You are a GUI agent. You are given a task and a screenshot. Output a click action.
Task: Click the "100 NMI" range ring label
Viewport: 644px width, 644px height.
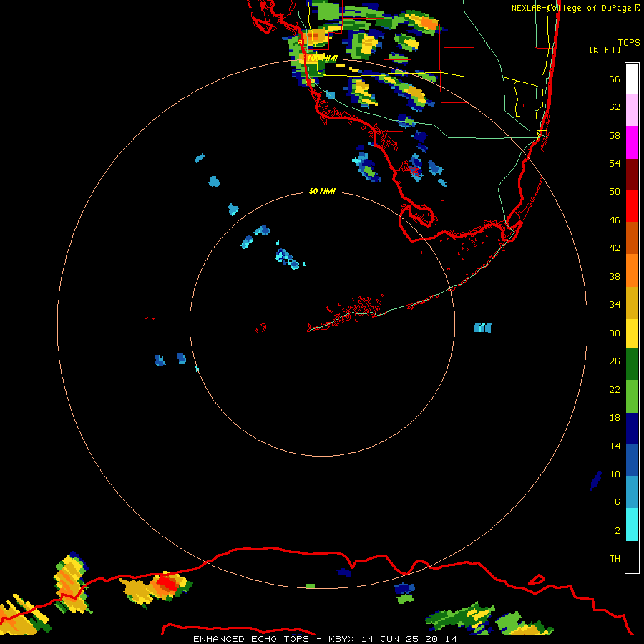coord(322,59)
